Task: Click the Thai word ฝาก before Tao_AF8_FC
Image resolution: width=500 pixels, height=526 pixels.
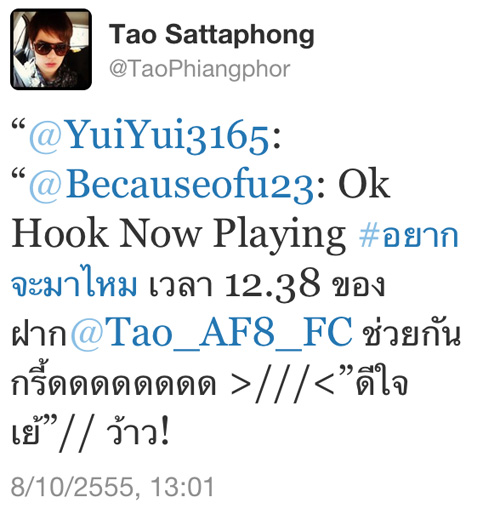Action: coord(40,333)
